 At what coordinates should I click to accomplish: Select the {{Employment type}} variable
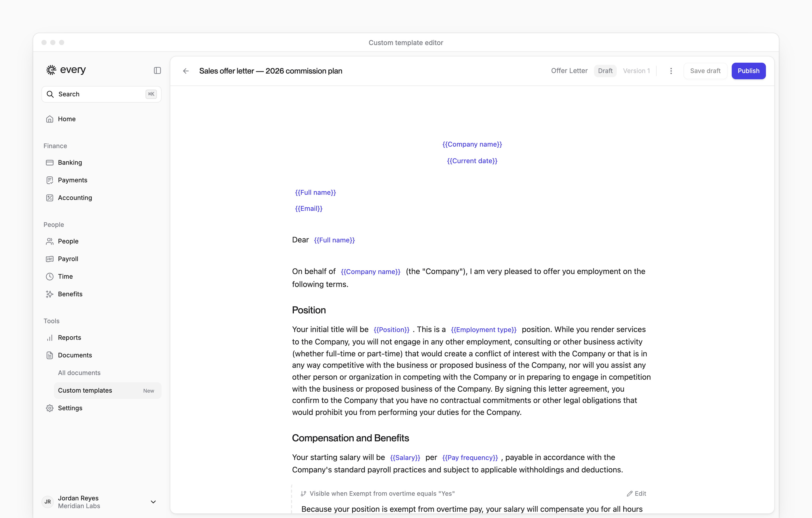[484, 329]
